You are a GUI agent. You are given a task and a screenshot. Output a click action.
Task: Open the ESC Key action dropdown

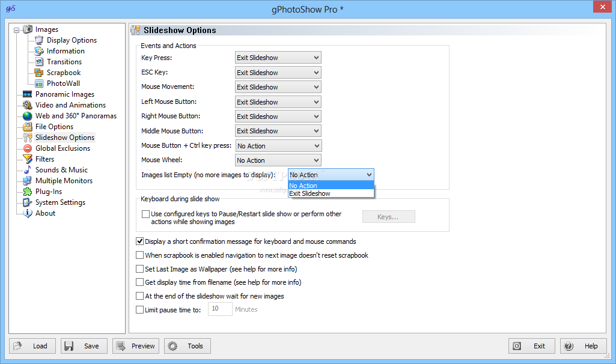pyautogui.click(x=278, y=73)
